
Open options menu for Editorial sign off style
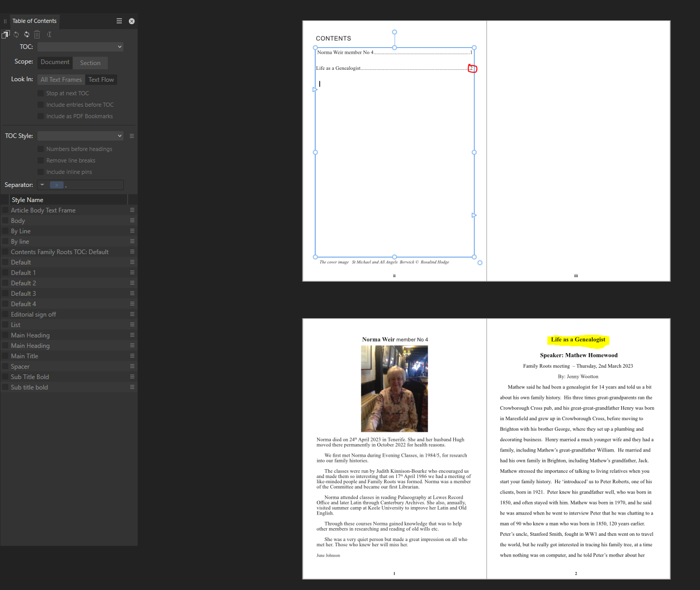click(x=132, y=314)
